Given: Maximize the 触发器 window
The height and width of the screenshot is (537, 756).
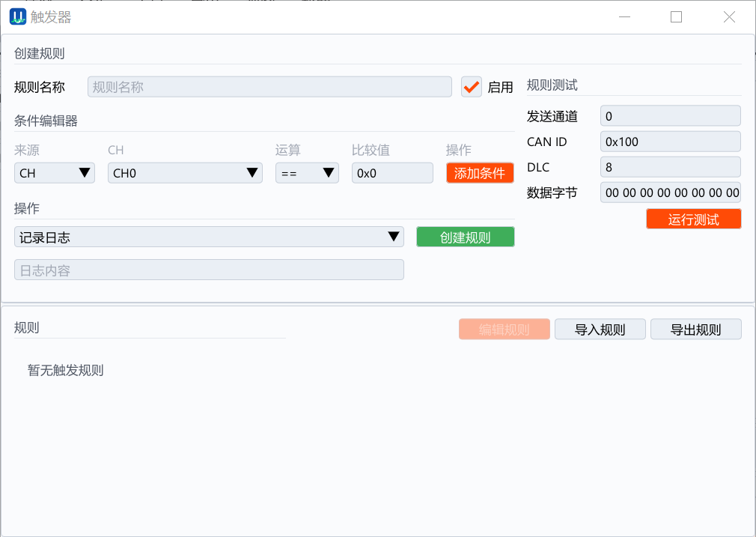Looking at the screenshot, I should [x=676, y=17].
